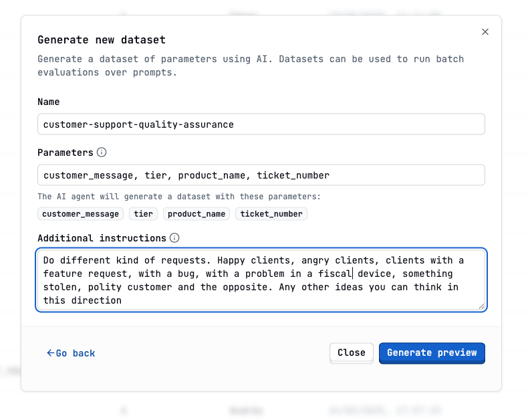The width and height of the screenshot is (528, 420).
Task: Click the 'Additional instructions' label
Action: click(102, 238)
